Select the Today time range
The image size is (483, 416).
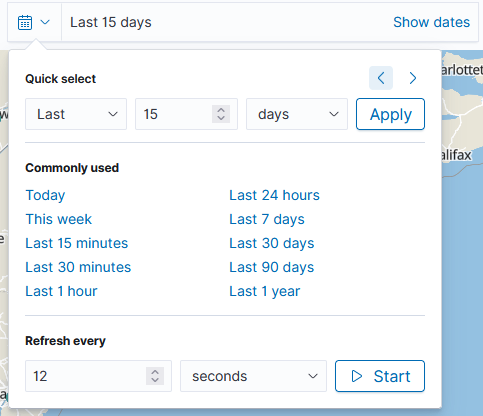tap(45, 195)
